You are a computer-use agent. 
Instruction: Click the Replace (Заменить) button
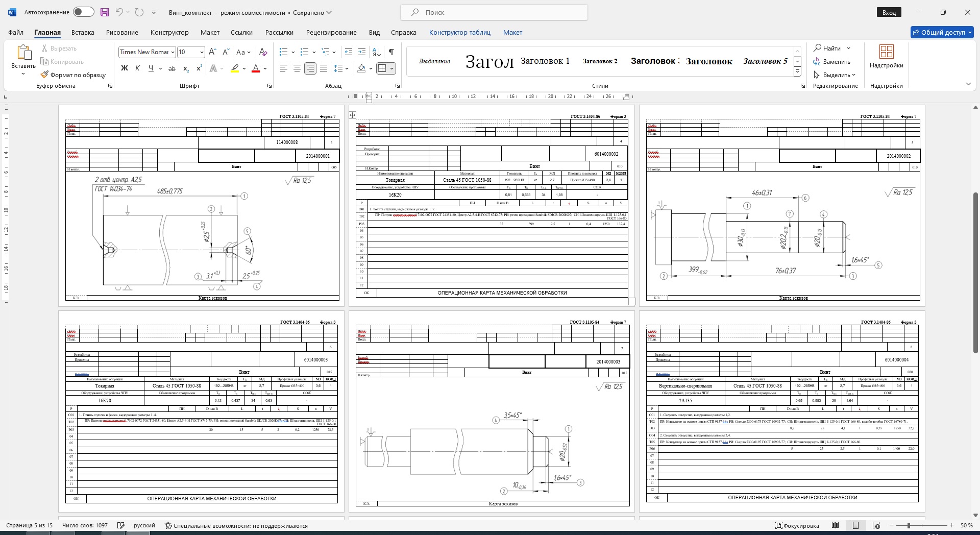tap(832, 62)
